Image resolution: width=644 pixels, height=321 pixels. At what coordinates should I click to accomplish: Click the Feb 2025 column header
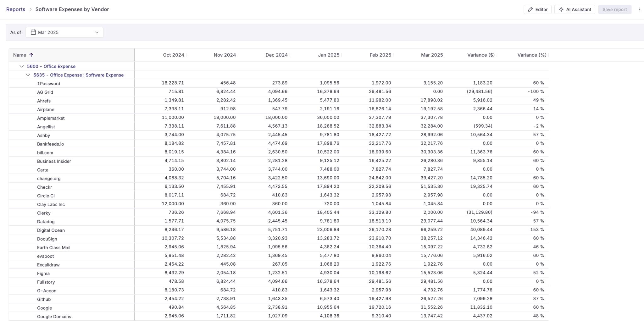(380, 55)
